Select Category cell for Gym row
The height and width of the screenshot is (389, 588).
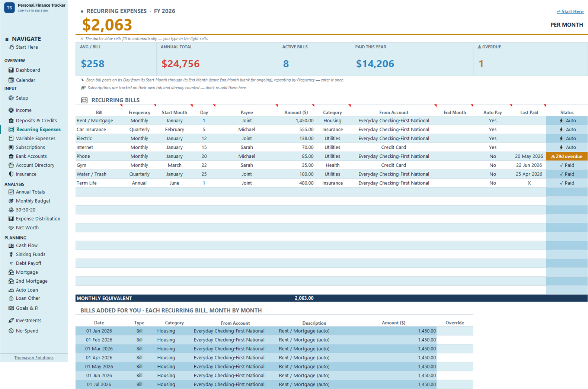click(332, 165)
